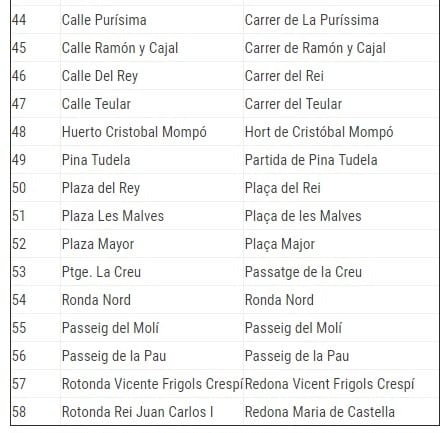Viewport: 444px width, 433px height.
Task: Select the cell containing row number 58
Action: point(36,411)
